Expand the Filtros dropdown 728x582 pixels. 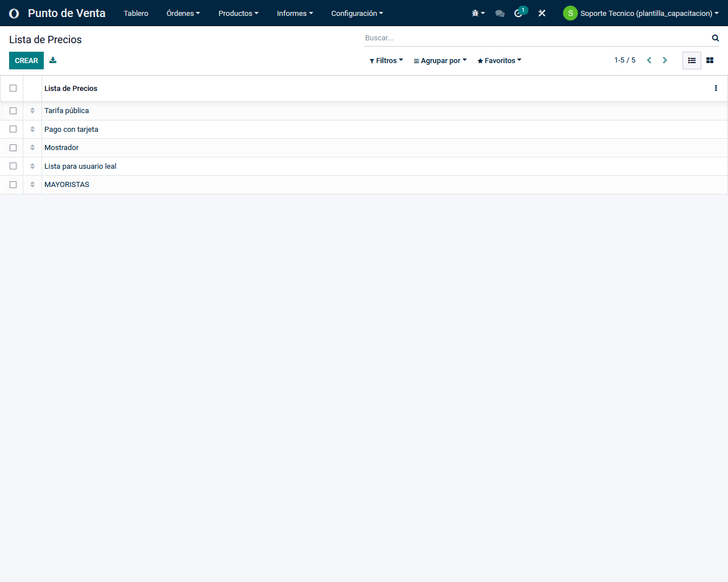[x=386, y=61]
